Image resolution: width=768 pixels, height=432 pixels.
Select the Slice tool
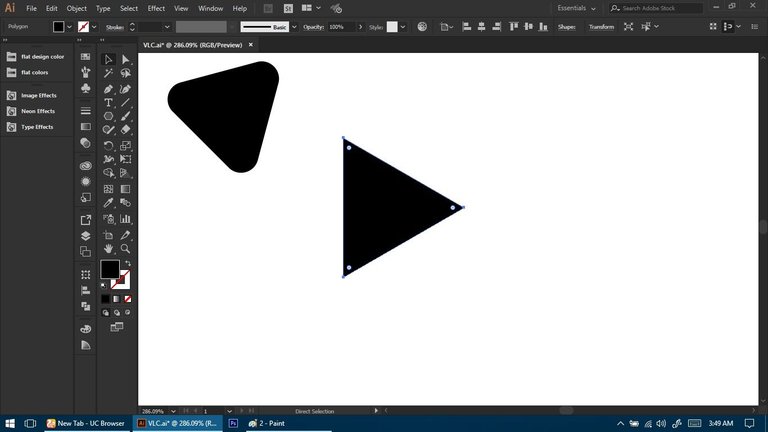point(125,235)
